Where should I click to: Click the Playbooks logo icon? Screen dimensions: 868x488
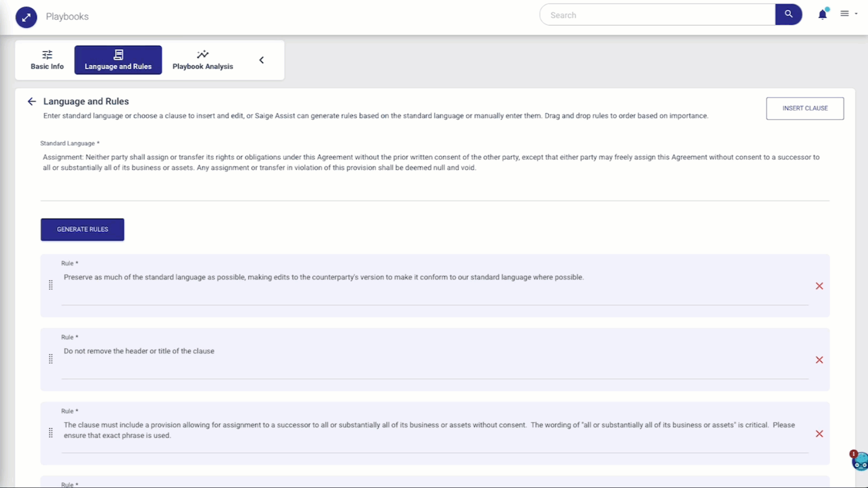(x=26, y=17)
